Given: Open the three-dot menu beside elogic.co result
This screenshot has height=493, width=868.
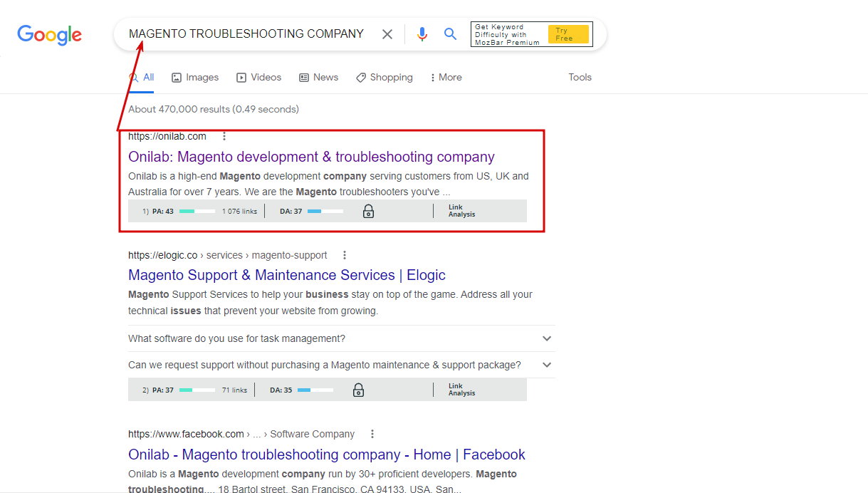Looking at the screenshot, I should click(x=344, y=254).
